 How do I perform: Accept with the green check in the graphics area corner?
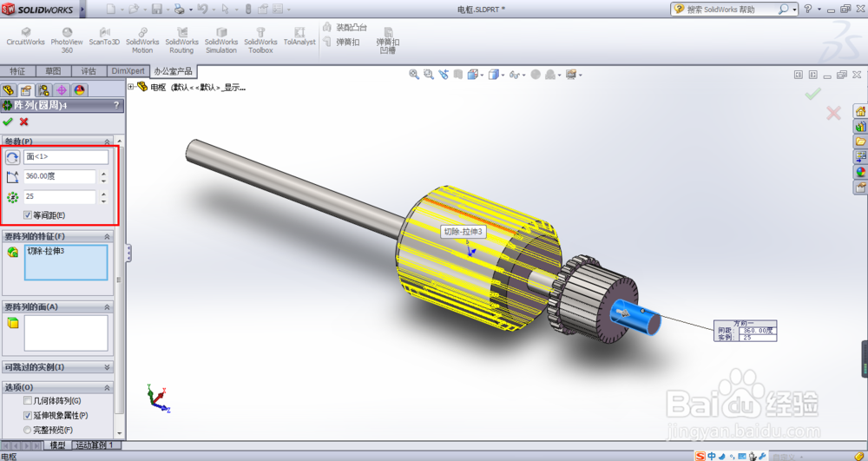click(x=812, y=95)
